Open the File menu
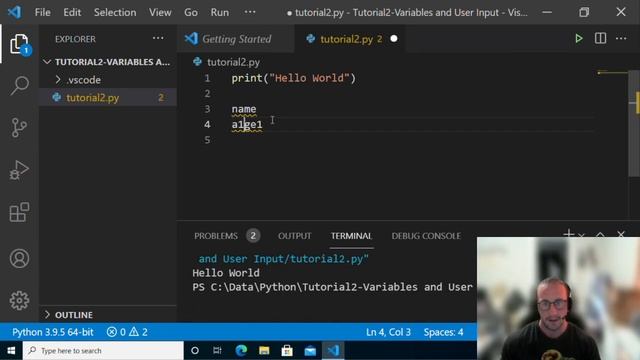Image resolution: width=640 pixels, height=360 pixels. [x=42, y=12]
